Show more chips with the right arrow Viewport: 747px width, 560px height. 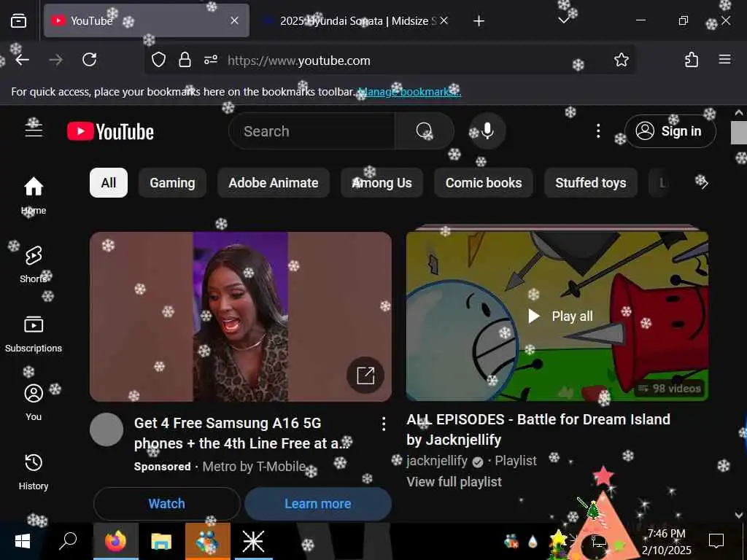704,183
